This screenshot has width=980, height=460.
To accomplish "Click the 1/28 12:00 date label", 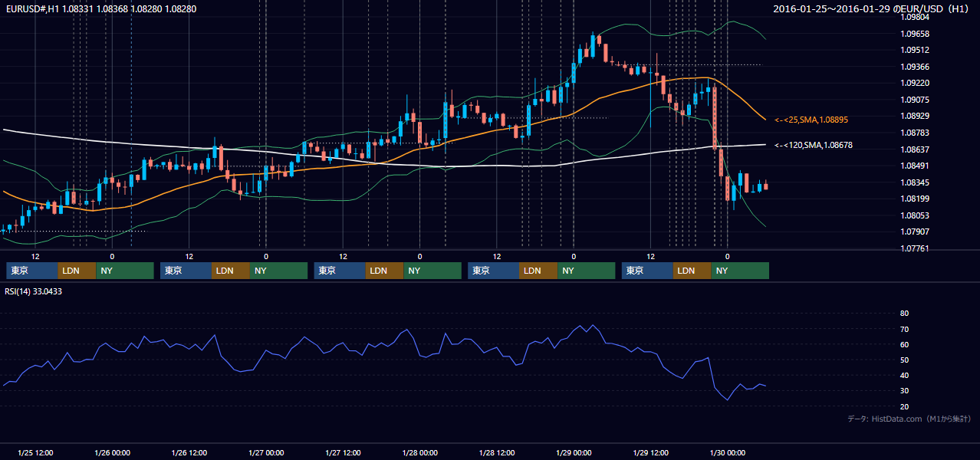I will coord(498,452).
